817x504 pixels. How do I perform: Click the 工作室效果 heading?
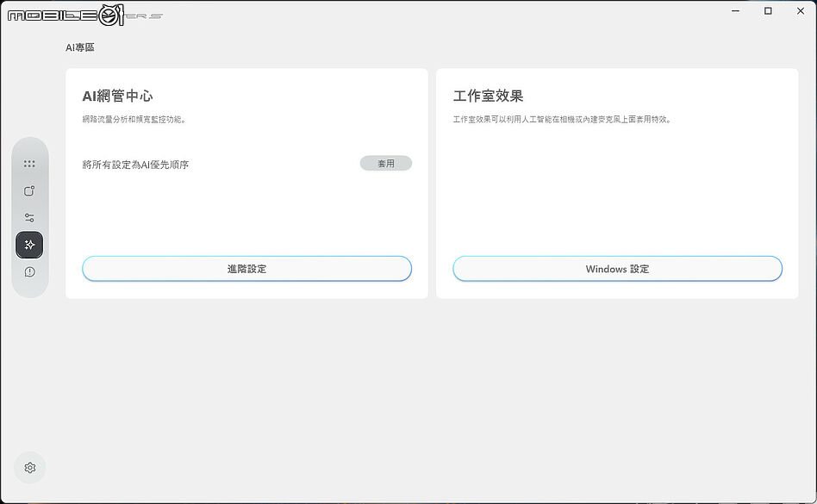(489, 96)
